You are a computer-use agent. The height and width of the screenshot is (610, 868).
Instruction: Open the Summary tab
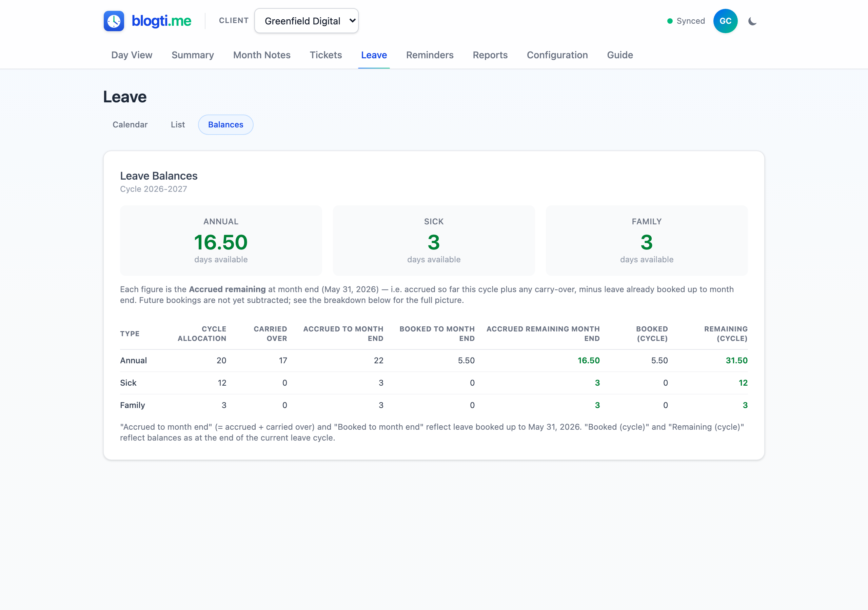193,55
